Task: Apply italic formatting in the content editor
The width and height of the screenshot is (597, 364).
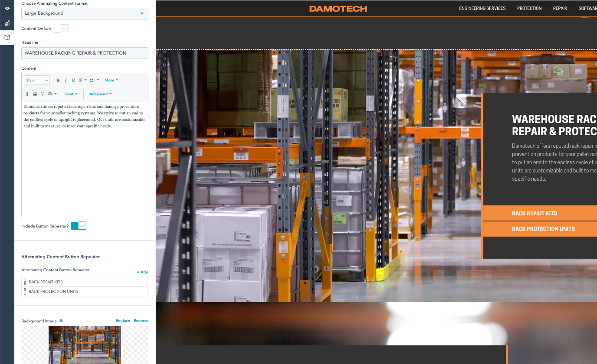Action: point(66,80)
